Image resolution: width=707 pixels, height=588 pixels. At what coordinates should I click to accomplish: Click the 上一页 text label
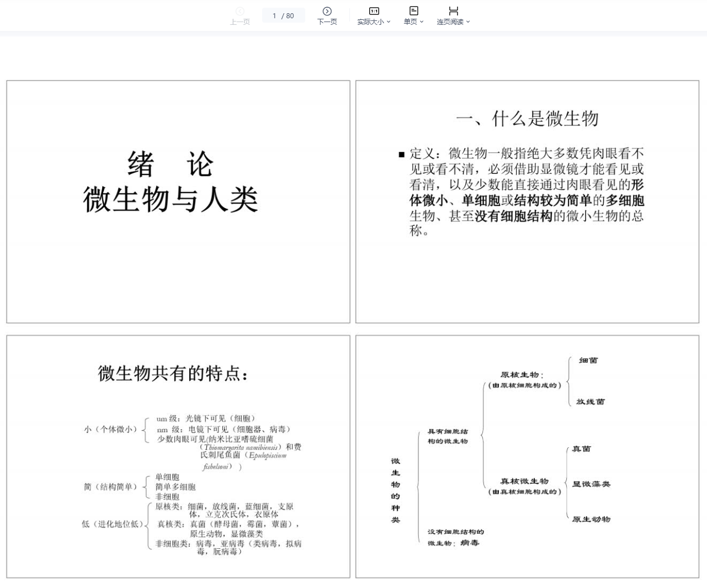(240, 22)
